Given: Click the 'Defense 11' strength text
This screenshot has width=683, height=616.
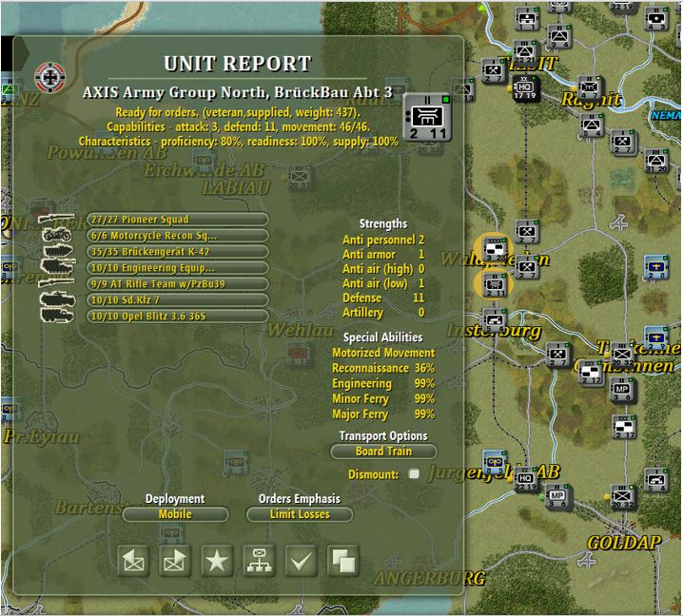Looking at the screenshot, I should click(383, 298).
